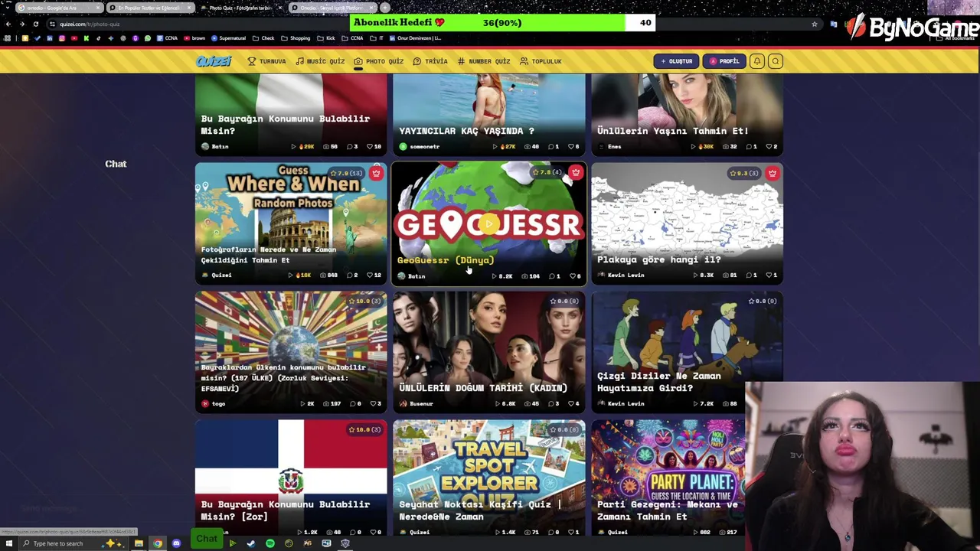
Task: Open Spotify from taskbar
Action: [x=270, y=543]
